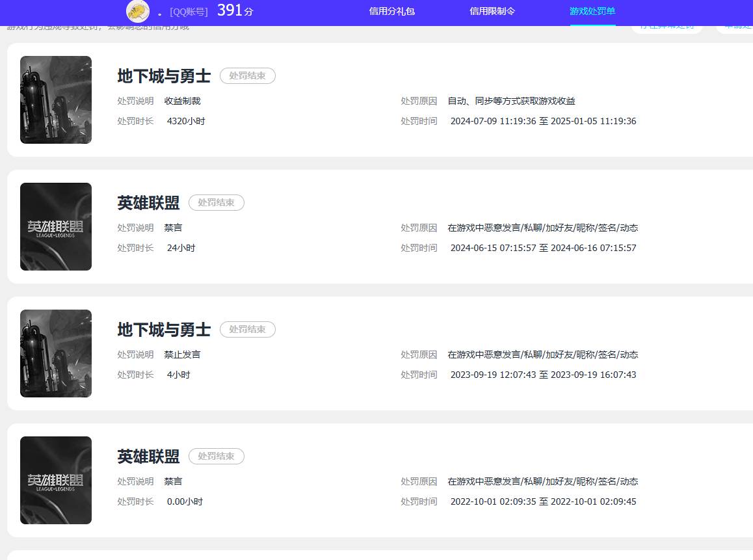The width and height of the screenshot is (753, 560).
Task: Click the 处罚结束 badge on the last card
Action: [217, 456]
